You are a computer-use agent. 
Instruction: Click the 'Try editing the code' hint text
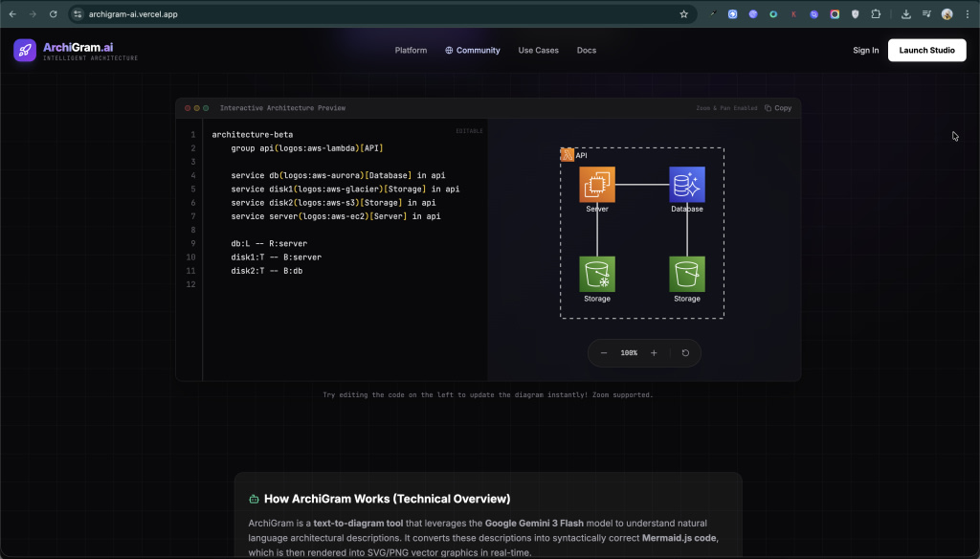(x=487, y=395)
